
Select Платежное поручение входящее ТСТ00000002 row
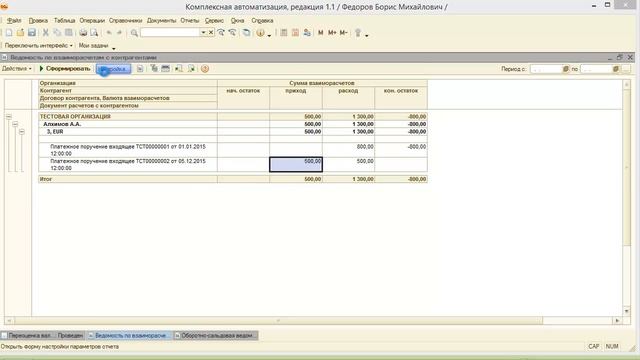point(128,164)
